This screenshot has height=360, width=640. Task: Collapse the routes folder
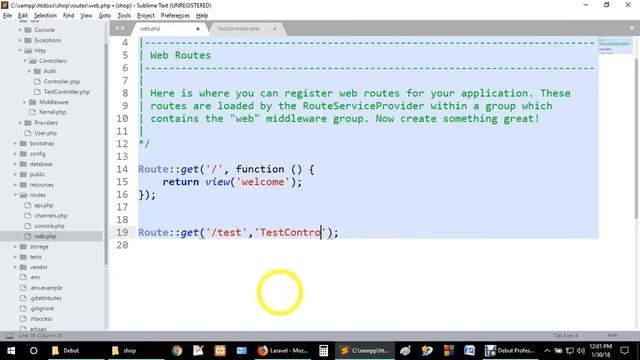[15, 195]
